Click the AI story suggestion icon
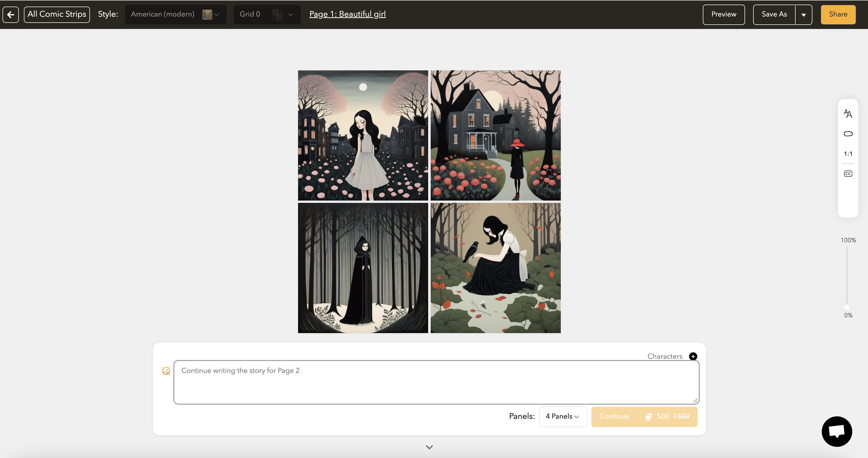Viewport: 868px width, 458px height. 166,371
